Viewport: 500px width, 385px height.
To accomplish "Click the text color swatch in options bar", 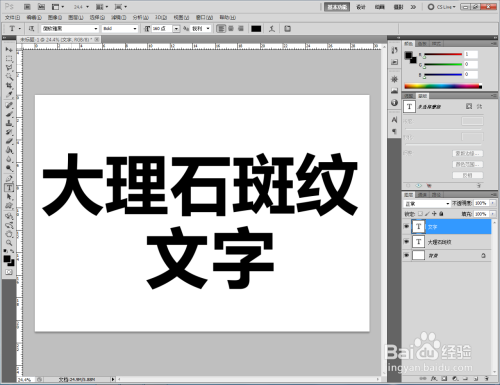I will 256,29.
